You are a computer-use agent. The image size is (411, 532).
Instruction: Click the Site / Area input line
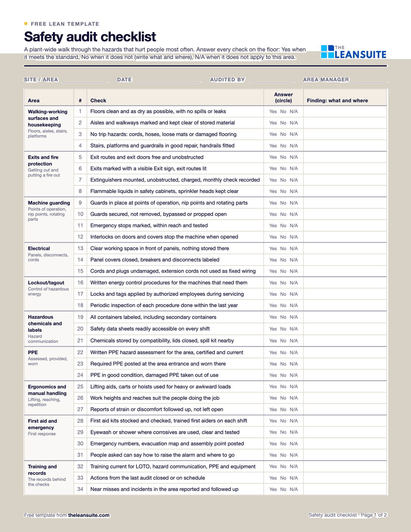tap(85, 80)
